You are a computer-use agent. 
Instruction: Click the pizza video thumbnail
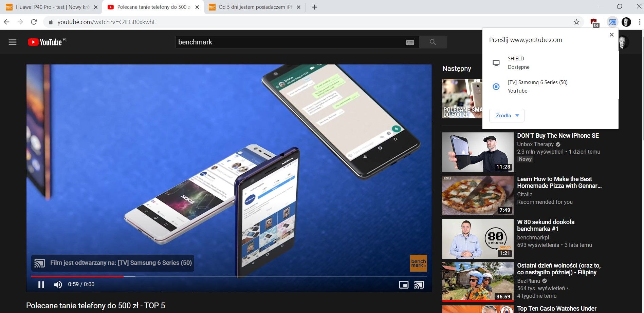[478, 195]
